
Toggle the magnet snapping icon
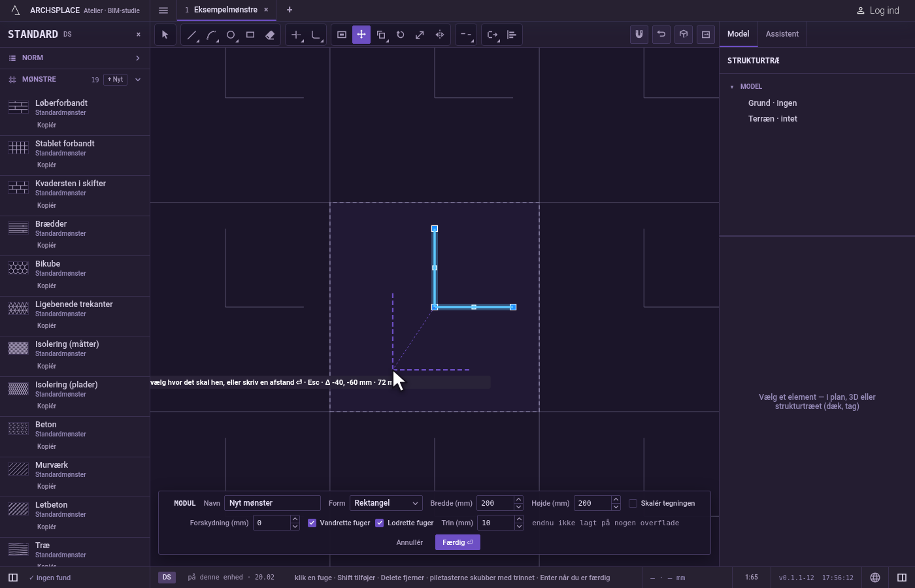[639, 35]
